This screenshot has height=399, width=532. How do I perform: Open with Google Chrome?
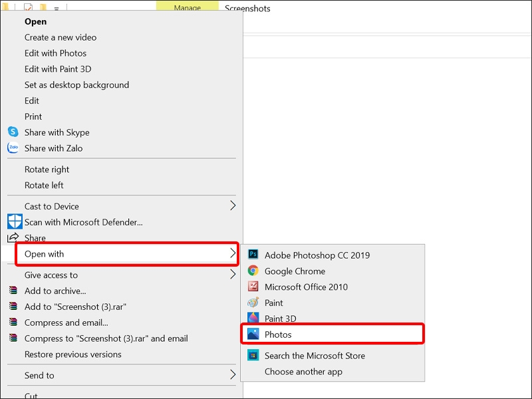pos(295,271)
